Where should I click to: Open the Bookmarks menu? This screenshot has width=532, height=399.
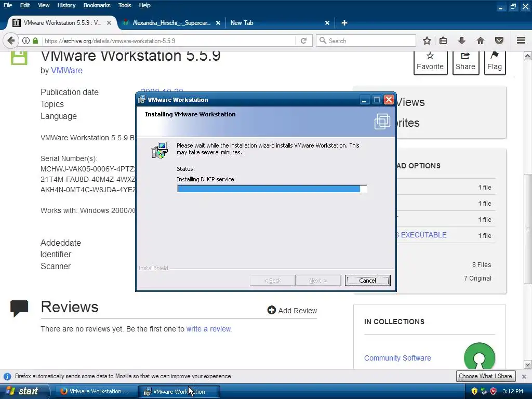(x=97, y=5)
